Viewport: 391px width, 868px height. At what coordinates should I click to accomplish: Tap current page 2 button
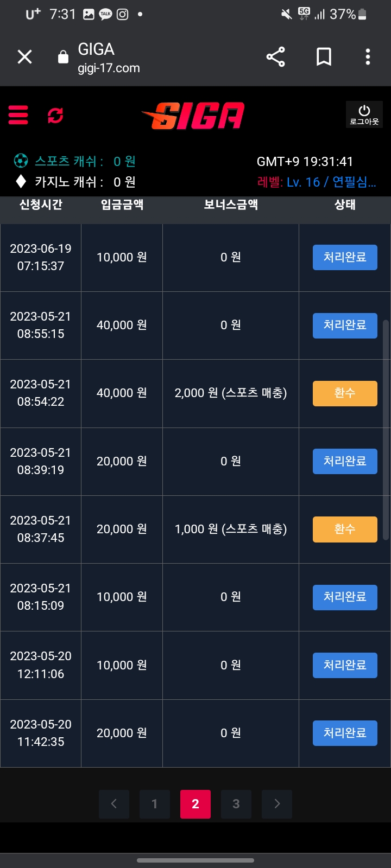195,803
